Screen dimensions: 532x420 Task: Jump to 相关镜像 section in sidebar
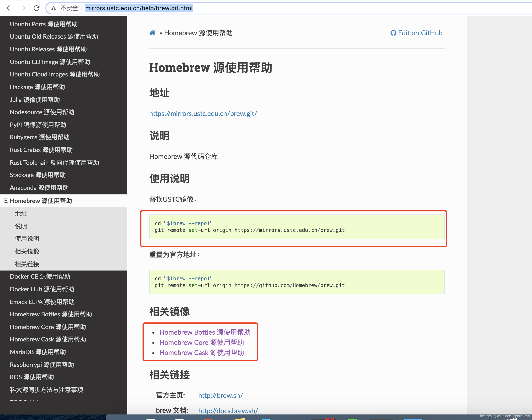pos(27,251)
